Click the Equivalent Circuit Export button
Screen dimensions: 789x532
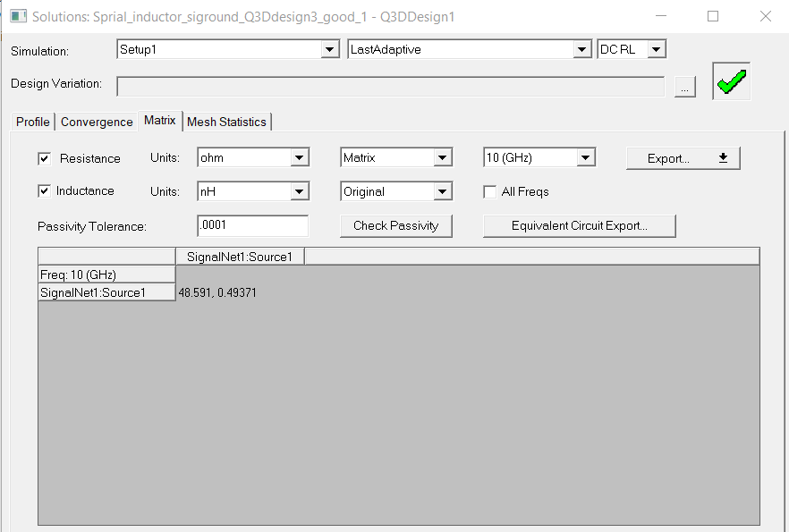point(579,226)
